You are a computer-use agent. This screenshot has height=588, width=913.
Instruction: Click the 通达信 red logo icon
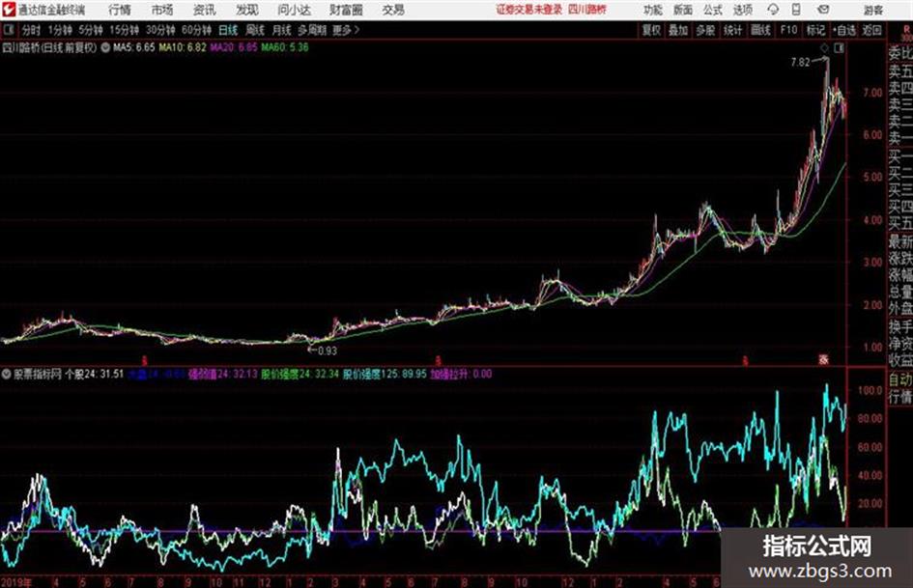[9, 10]
